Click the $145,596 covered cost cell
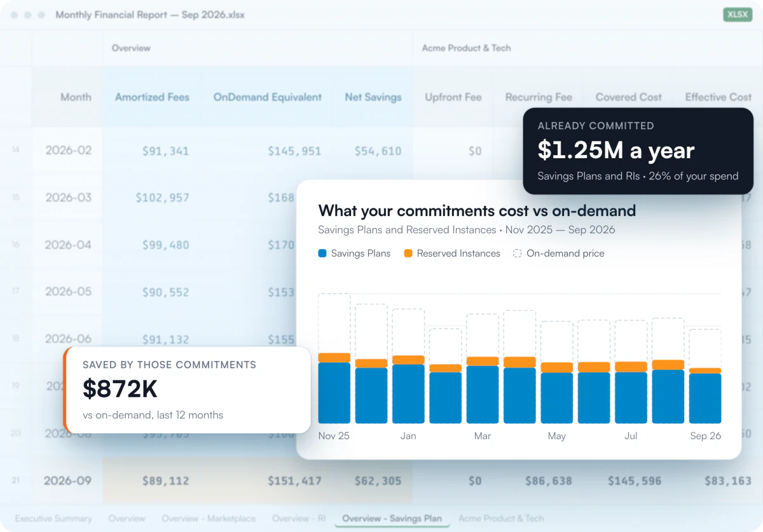The width and height of the screenshot is (763, 532). click(634, 481)
